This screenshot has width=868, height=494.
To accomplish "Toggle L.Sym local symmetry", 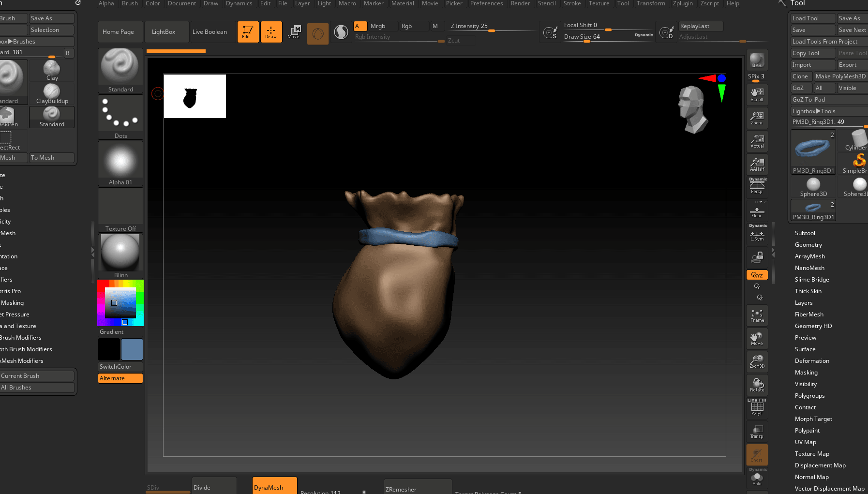I will pyautogui.click(x=757, y=234).
